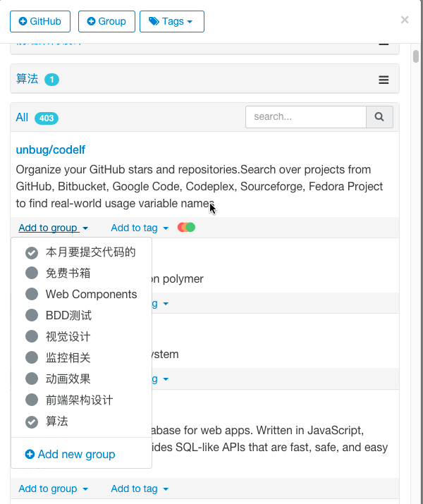Image resolution: width=423 pixels, height=504 pixels.
Task: Select BDD测试 from the group list
Action: click(68, 316)
